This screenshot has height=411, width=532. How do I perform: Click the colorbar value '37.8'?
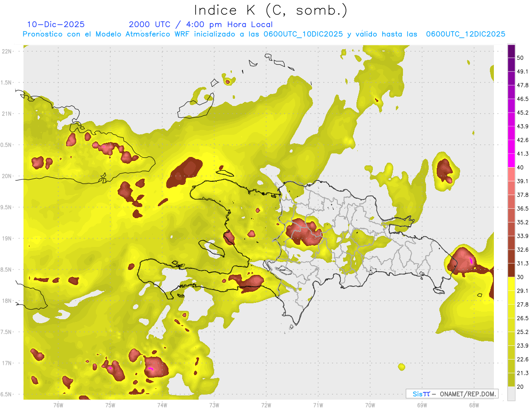coord(523,195)
